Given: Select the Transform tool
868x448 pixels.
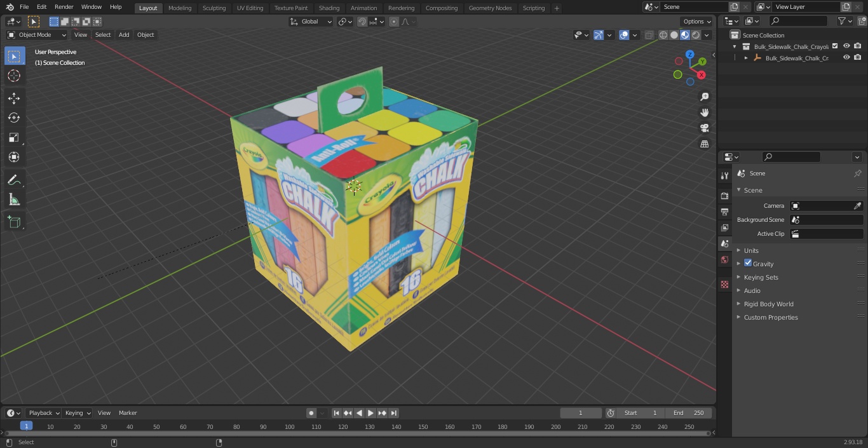Looking at the screenshot, I should (x=14, y=157).
